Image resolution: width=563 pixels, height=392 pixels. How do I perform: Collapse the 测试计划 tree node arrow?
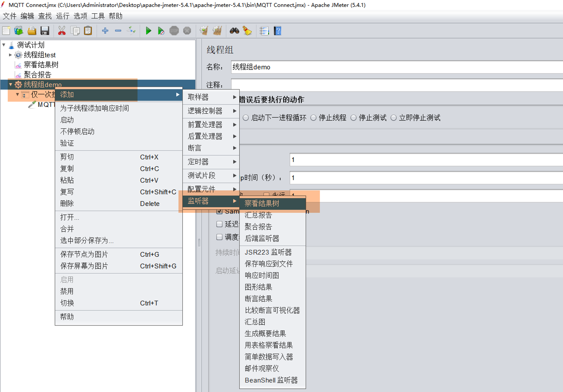tap(4, 45)
